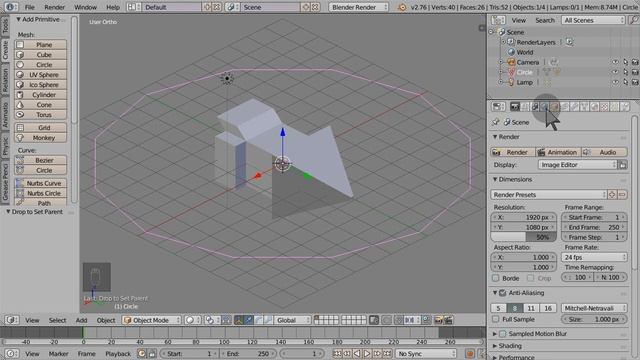Open the Mitchell-Netravali filter dropdown
The height and width of the screenshot is (360, 640).
click(594, 308)
